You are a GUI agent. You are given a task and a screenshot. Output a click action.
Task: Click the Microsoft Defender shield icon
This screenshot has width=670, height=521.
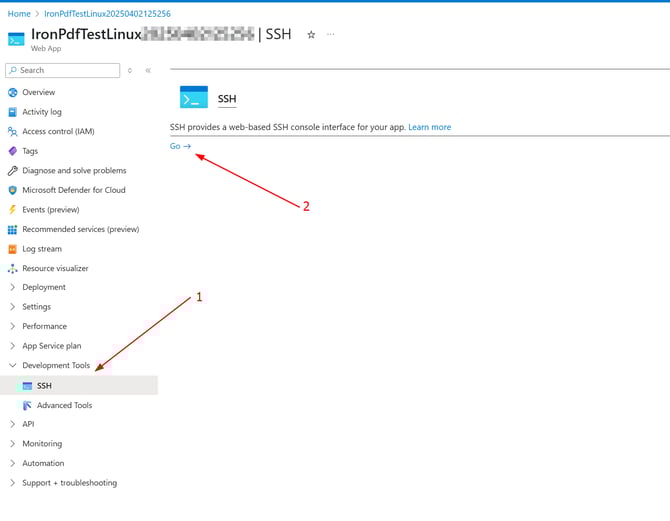12,190
